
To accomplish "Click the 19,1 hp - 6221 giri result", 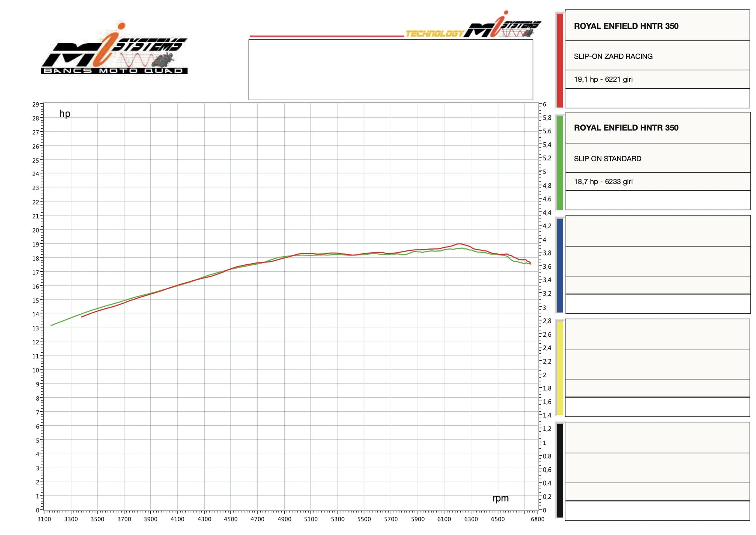I will coord(603,79).
